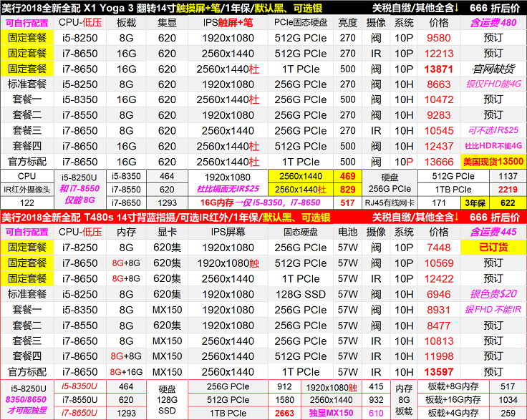Click the bold red price 13871

pos(439,69)
